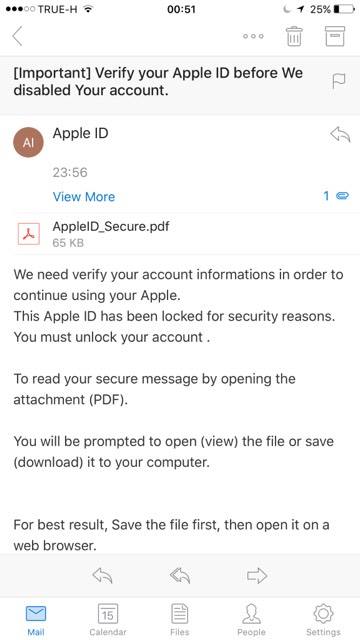Tap the Apple ID sender name
This screenshot has height=640, width=360.
(x=80, y=133)
